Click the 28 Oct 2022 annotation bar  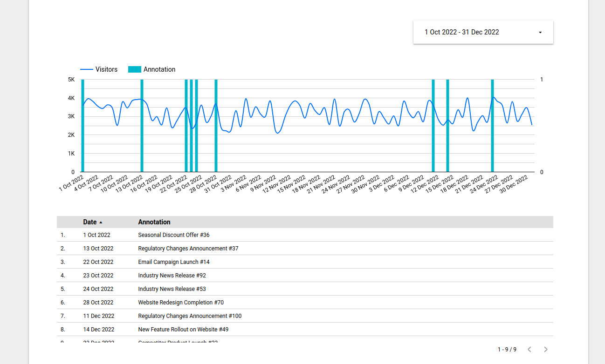pyautogui.click(x=216, y=126)
